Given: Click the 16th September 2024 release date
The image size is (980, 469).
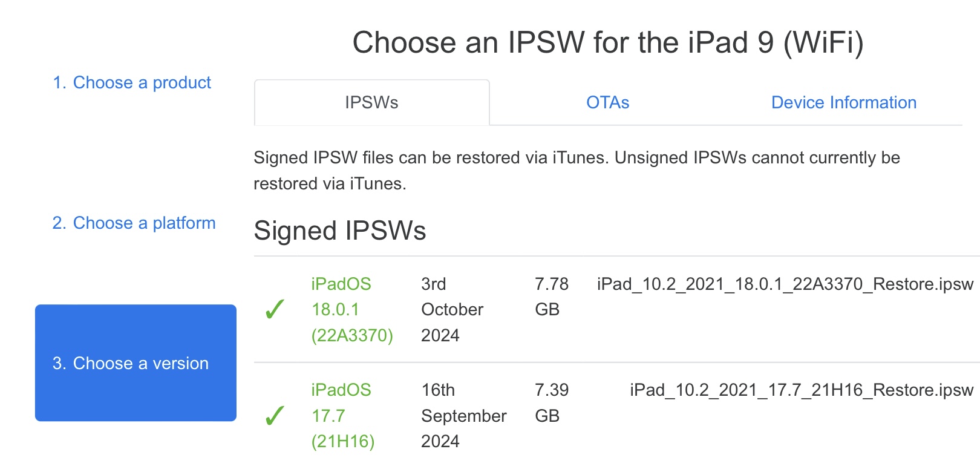Looking at the screenshot, I should (x=463, y=416).
